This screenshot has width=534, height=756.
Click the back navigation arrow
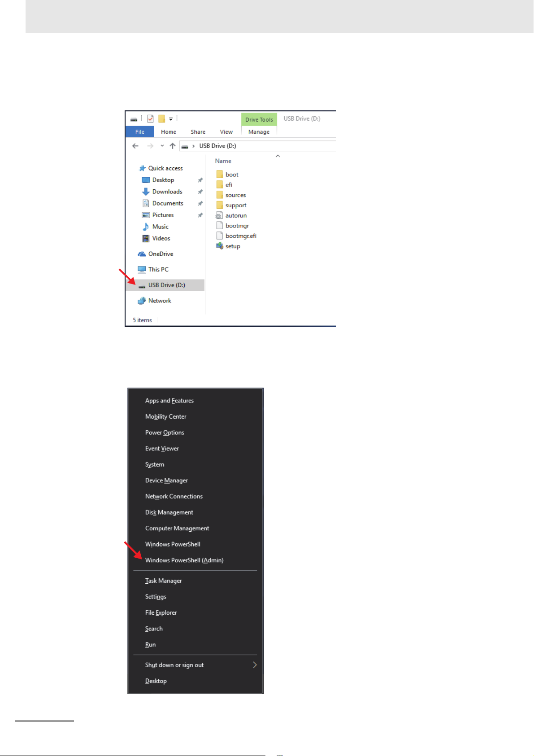135,146
